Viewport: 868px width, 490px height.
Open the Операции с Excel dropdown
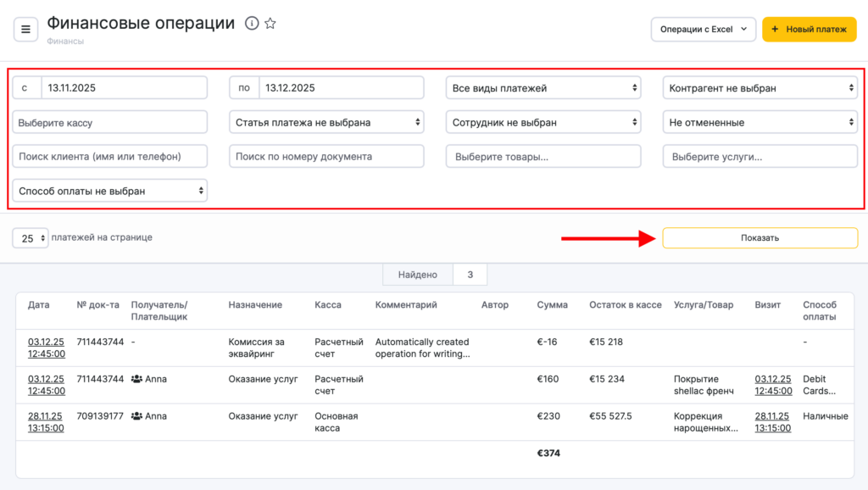pos(703,30)
